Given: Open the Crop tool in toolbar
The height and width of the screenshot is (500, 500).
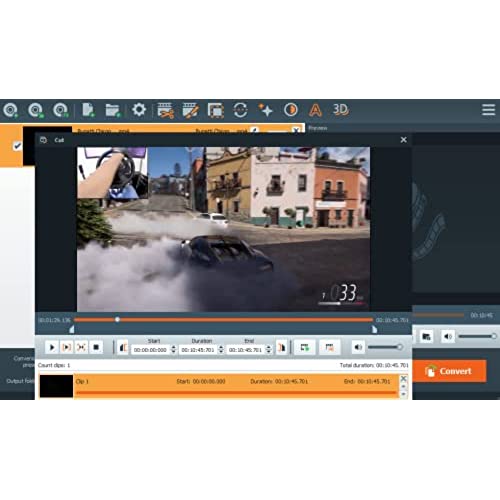Looking at the screenshot, I should pyautogui.click(x=216, y=110).
